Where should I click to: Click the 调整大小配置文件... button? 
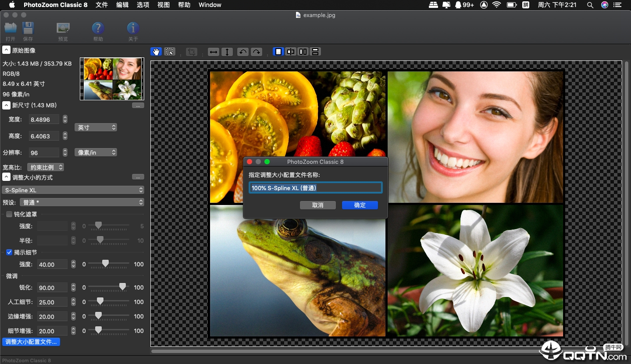(x=31, y=342)
